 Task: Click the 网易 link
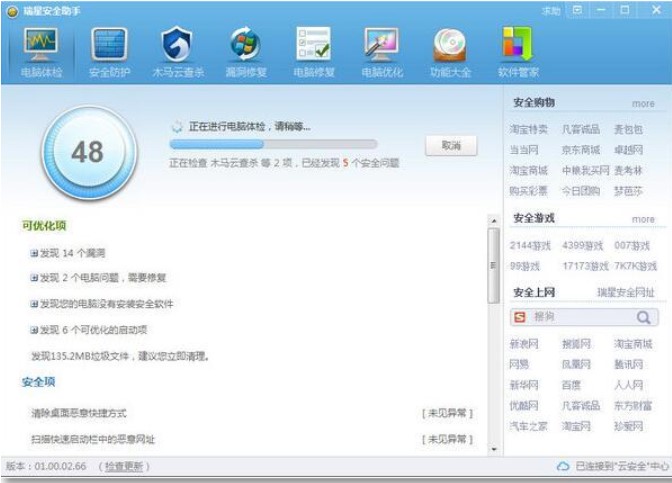tap(519, 365)
